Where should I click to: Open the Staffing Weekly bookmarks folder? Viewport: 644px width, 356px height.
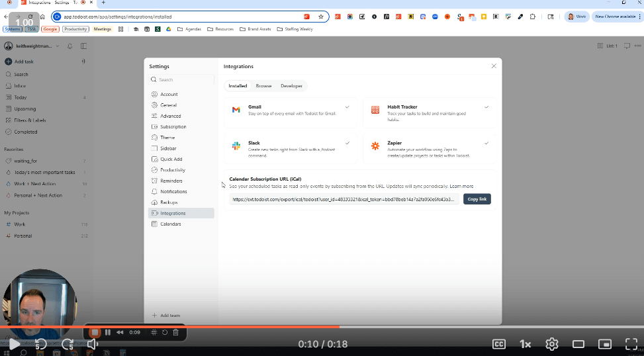coord(295,29)
